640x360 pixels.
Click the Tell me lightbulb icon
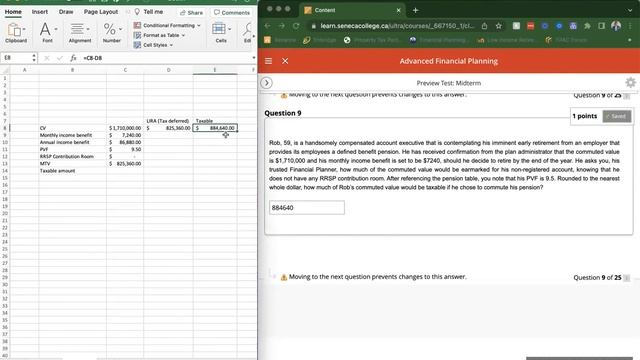pos(137,12)
